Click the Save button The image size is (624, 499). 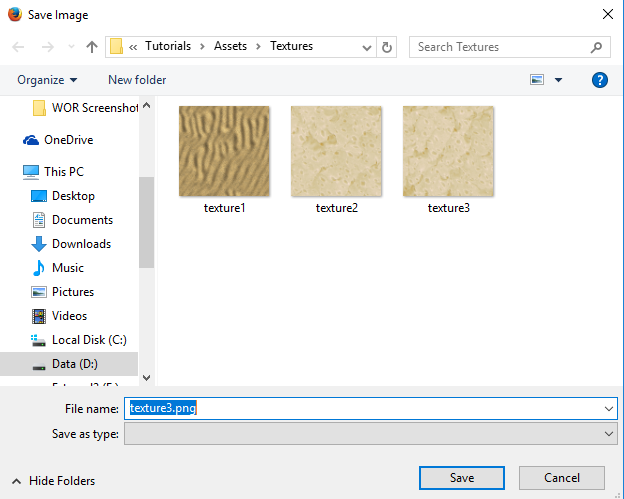coord(462,478)
